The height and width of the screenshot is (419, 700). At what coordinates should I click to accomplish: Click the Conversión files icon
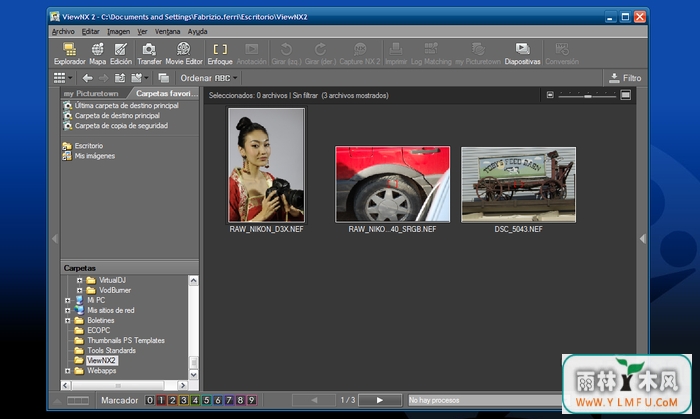(x=562, y=54)
